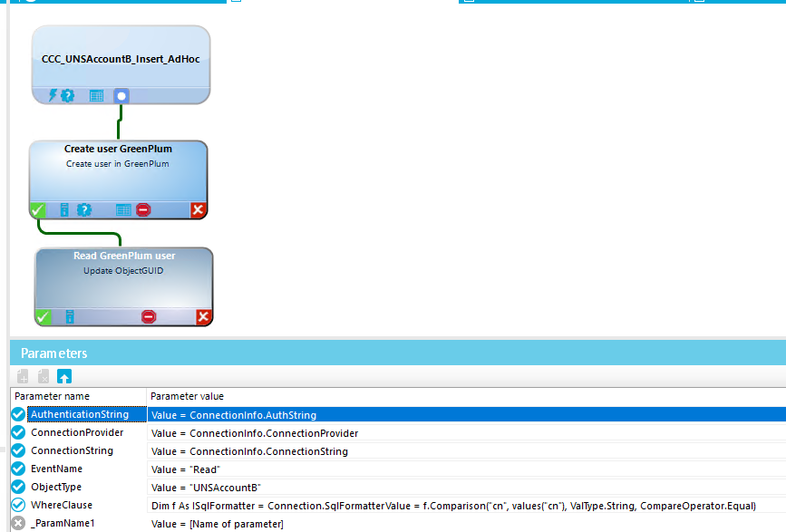Click the blue info icon on Create user GreenPlum

(x=63, y=209)
